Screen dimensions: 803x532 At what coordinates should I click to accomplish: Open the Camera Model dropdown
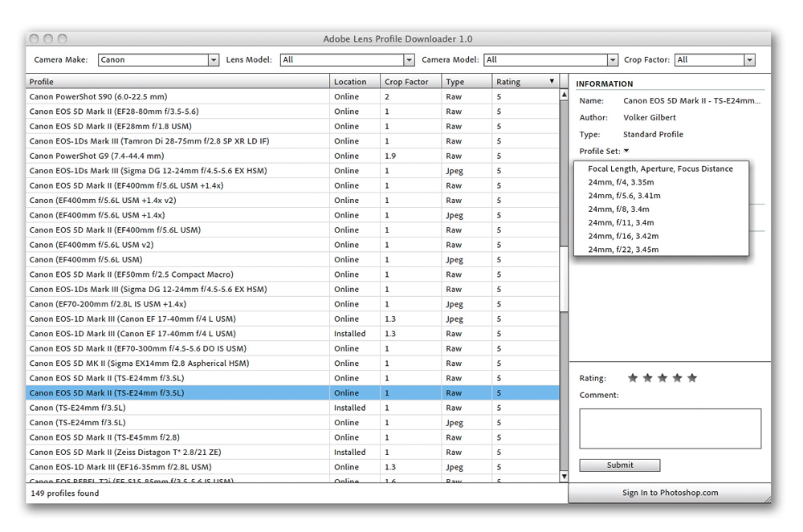click(551, 60)
